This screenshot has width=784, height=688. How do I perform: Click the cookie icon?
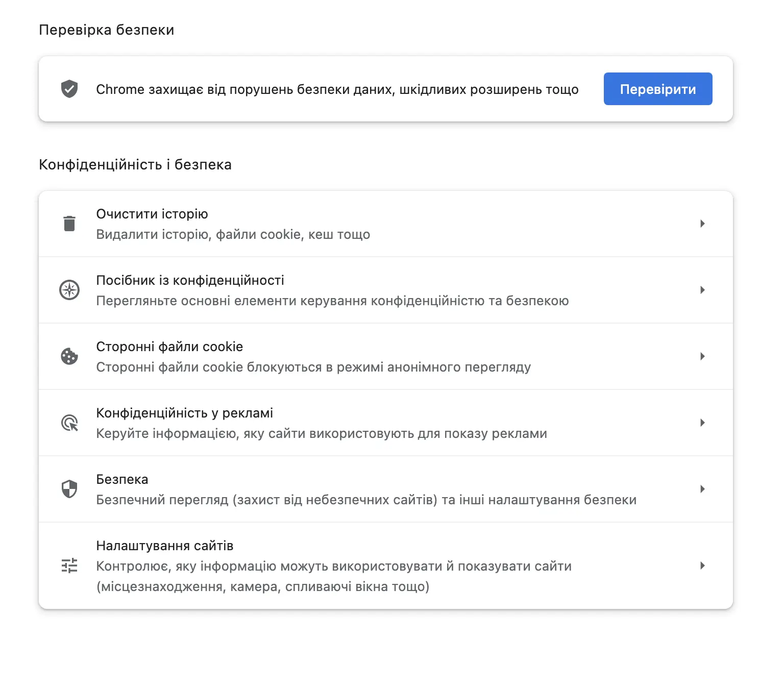pos(69,356)
